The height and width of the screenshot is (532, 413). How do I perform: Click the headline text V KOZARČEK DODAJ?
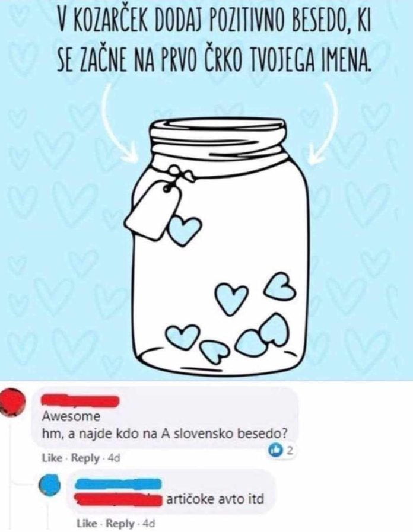(214, 20)
